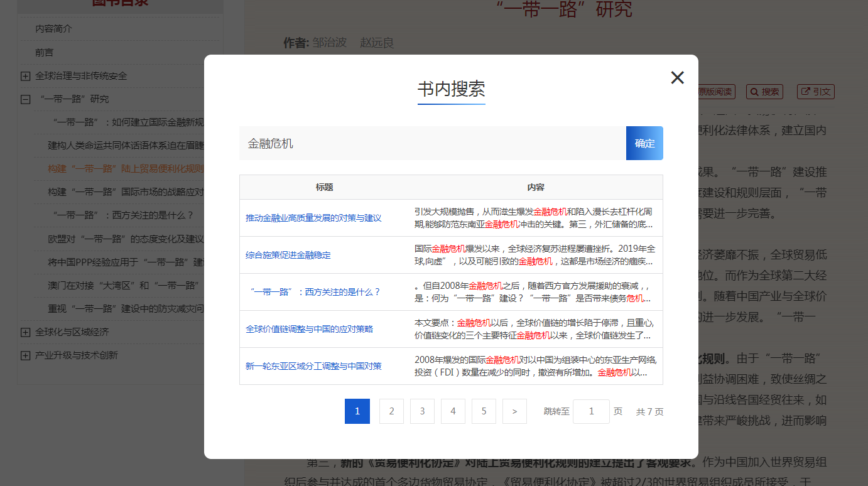Click the 金融危机 search input field
868x486 pixels.
(x=432, y=143)
